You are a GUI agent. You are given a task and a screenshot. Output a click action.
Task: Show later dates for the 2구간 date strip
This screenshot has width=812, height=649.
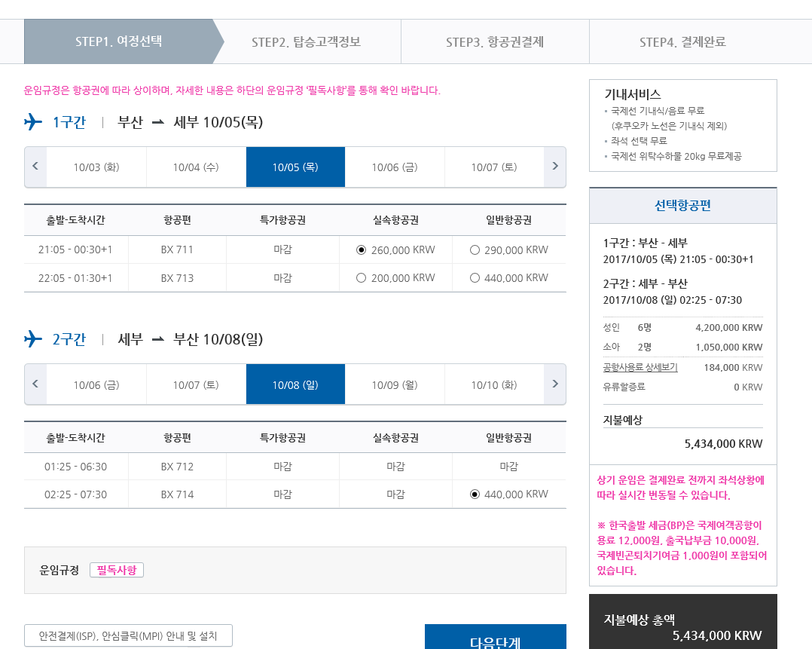pyautogui.click(x=555, y=384)
